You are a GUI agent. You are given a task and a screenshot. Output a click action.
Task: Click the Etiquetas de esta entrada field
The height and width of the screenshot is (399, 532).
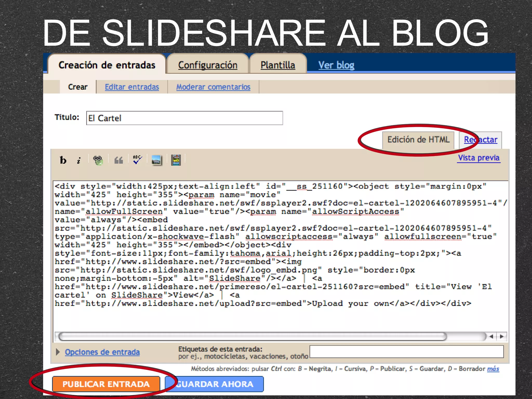pos(407,351)
